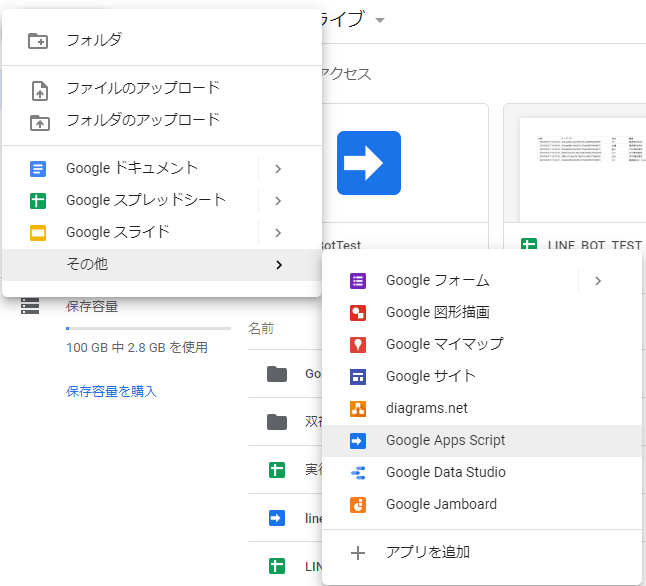
Task: Click the folder icon beside Go row
Action: [277, 374]
